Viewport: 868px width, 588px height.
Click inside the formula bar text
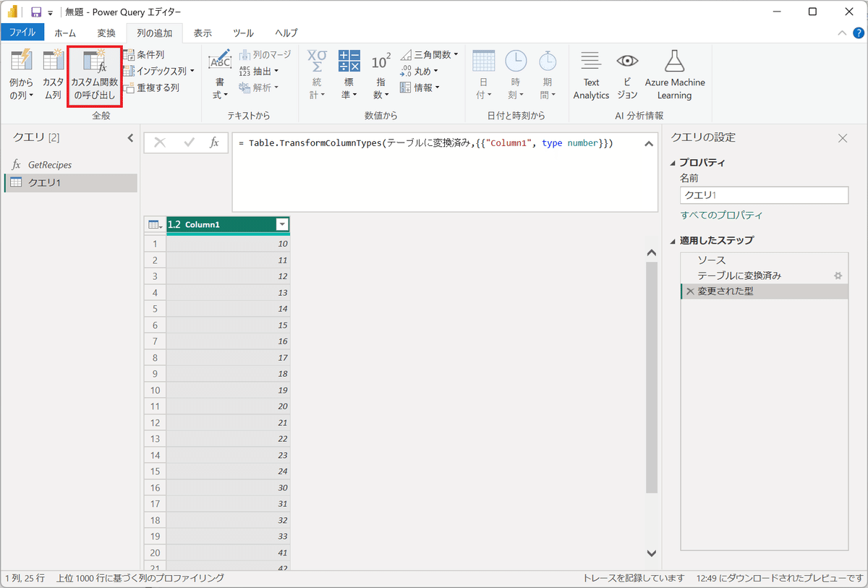(425, 143)
